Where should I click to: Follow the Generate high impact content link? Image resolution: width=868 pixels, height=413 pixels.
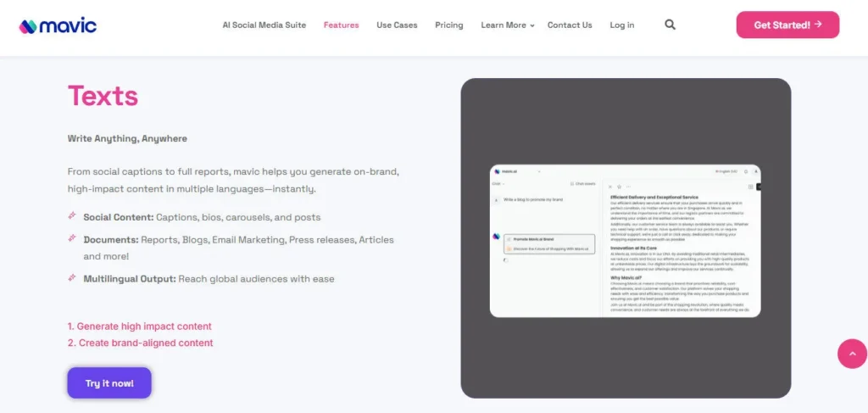140,326
